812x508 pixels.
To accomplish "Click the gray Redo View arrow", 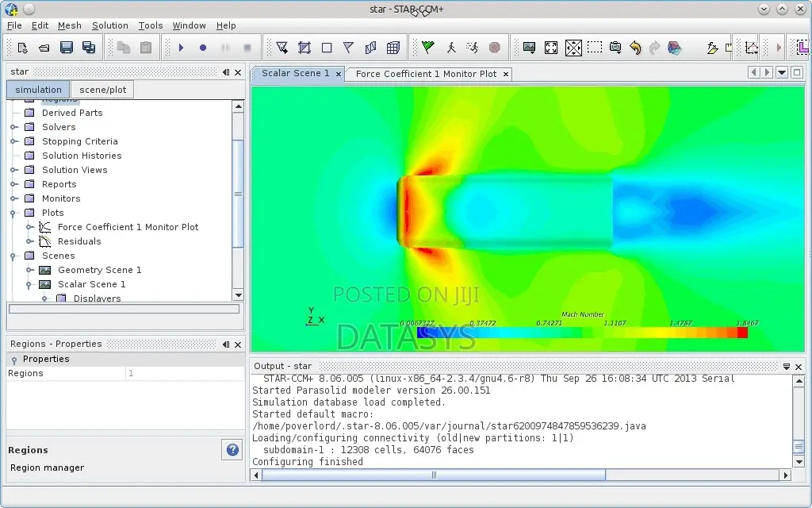I will click(x=654, y=48).
